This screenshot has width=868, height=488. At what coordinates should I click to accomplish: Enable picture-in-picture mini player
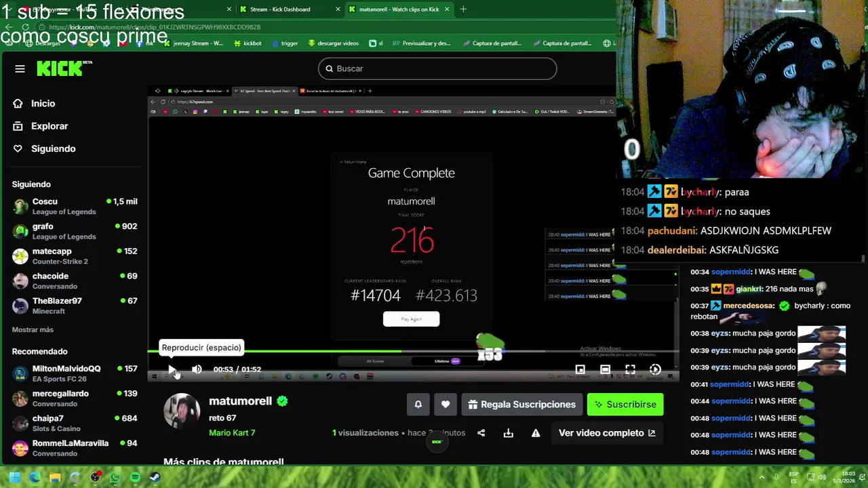580,369
